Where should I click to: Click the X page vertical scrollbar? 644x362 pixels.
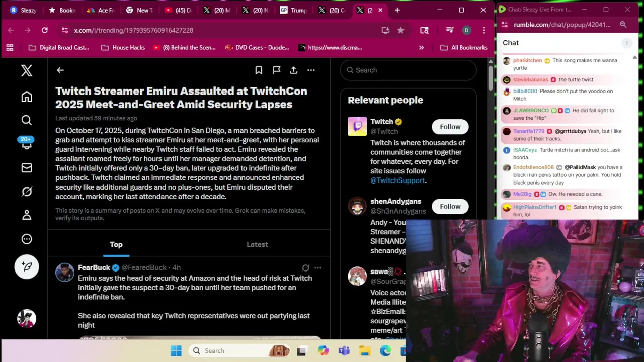click(491, 78)
